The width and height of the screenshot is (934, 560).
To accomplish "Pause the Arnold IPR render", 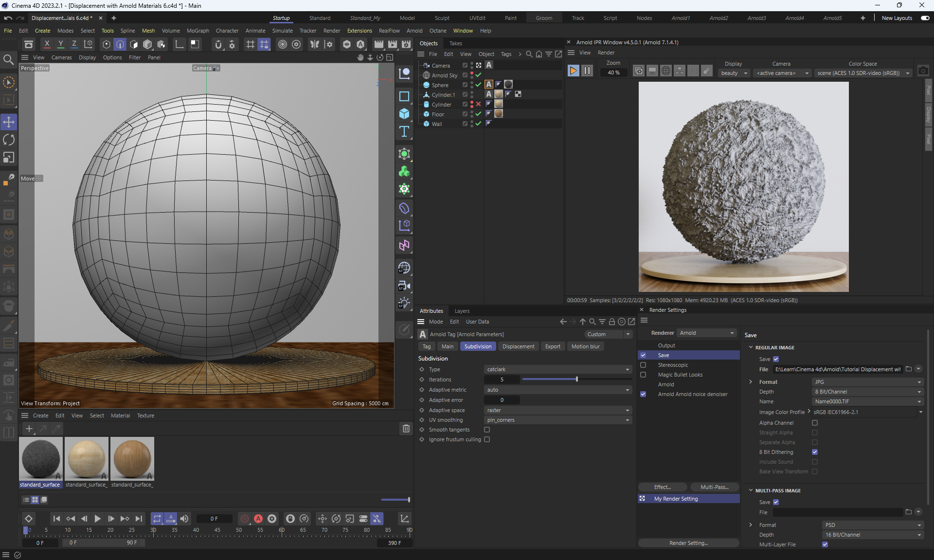I will (x=587, y=71).
